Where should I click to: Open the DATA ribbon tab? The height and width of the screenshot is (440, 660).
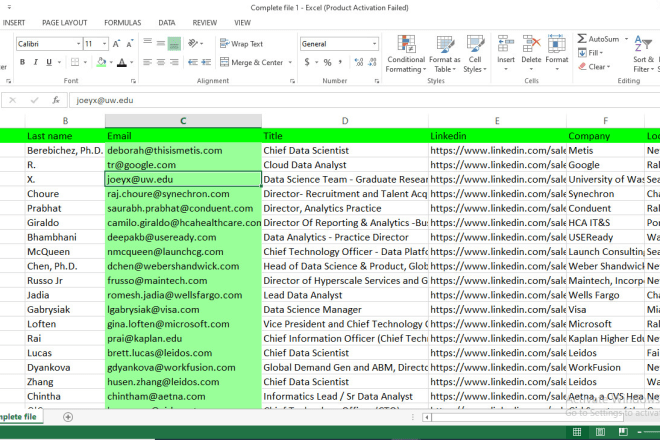(167, 23)
